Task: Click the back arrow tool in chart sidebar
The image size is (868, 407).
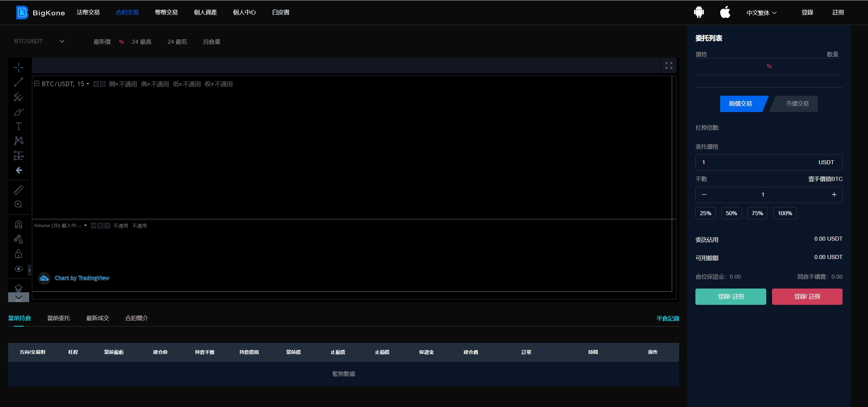Action: click(19, 170)
